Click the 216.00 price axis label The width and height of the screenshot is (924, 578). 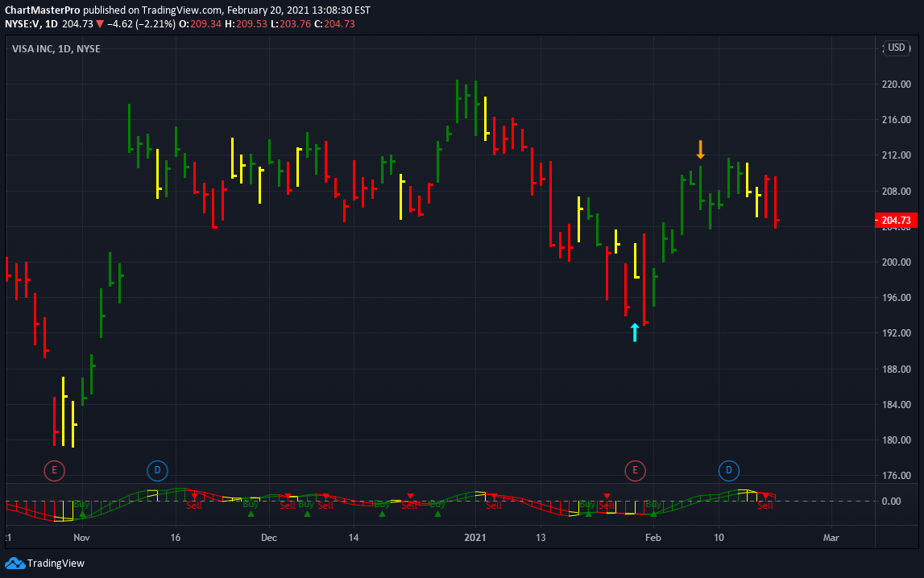[x=897, y=119]
